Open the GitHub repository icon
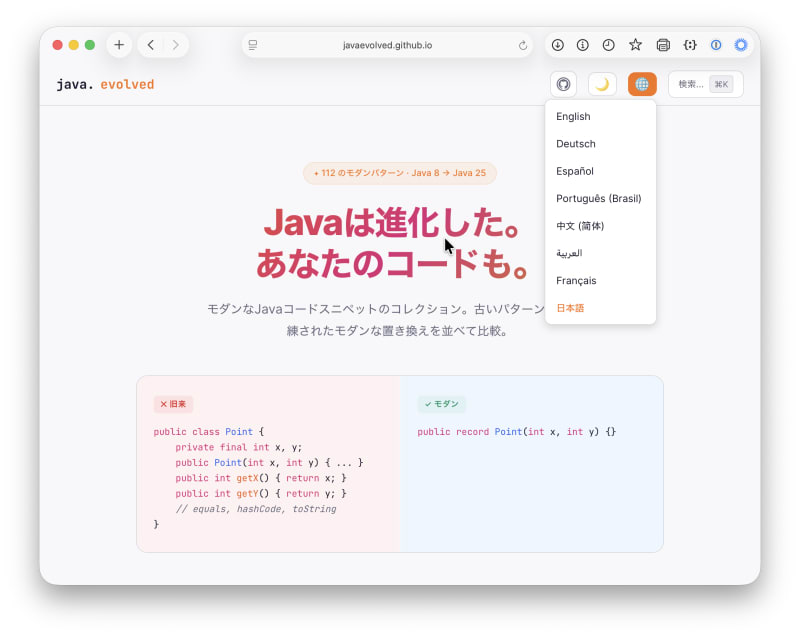This screenshot has height=637, width=800. [563, 84]
